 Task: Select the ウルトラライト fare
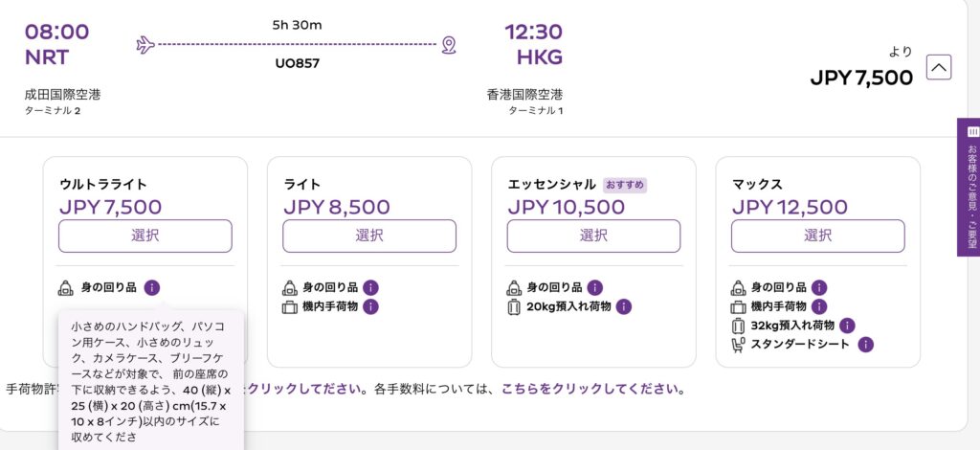tap(145, 236)
